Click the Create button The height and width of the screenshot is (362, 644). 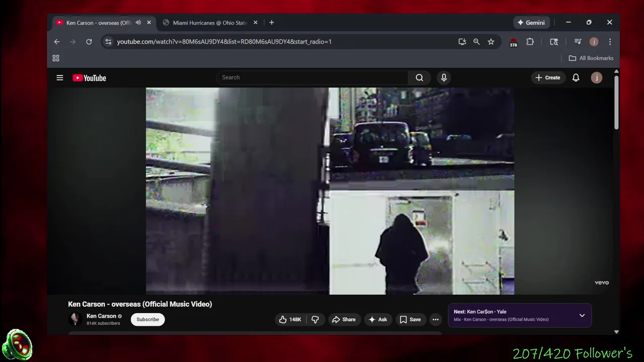(x=548, y=77)
